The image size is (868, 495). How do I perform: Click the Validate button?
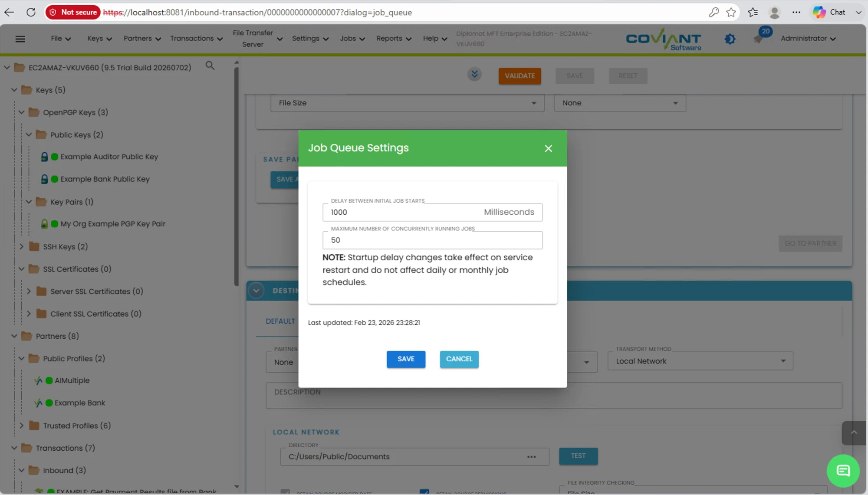coord(519,76)
